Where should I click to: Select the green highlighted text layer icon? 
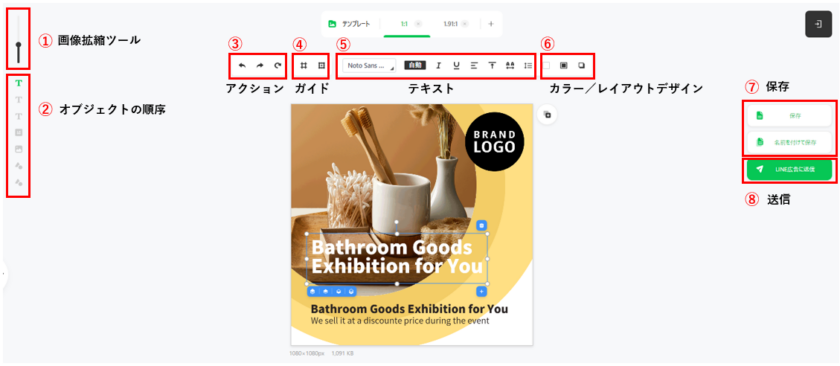coord(19,83)
